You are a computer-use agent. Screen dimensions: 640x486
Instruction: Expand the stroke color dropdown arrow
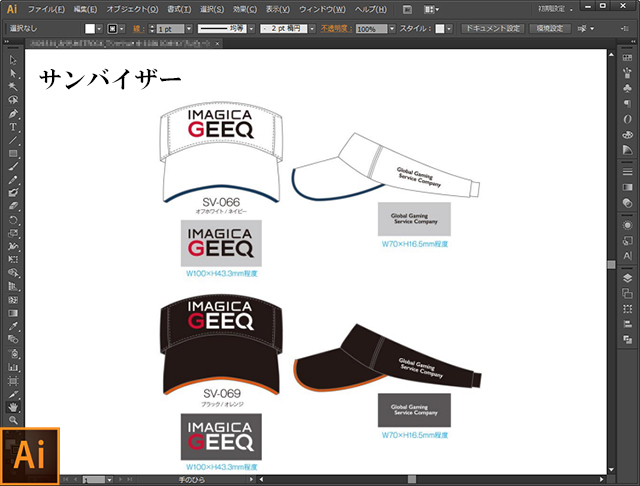click(x=122, y=29)
